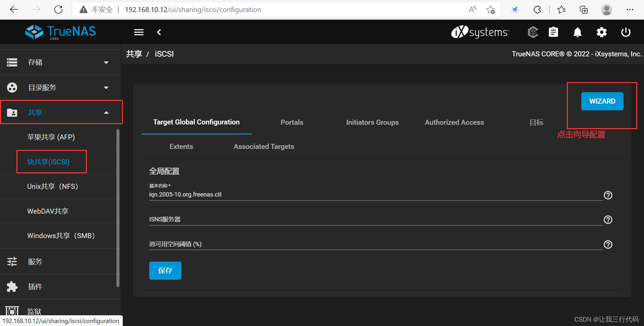This screenshot has width=644, height=326.
Task: Activate read aloud icon in address bar
Action: click(x=473, y=9)
